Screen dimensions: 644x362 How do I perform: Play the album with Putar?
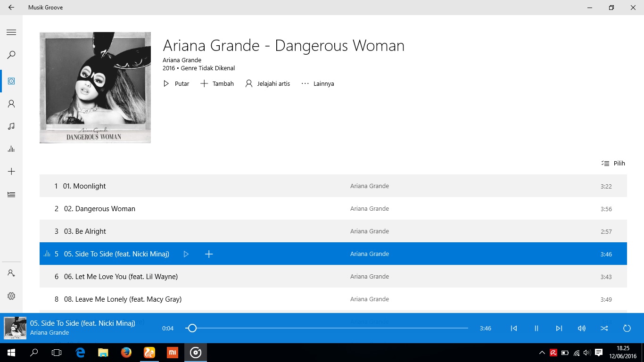pos(176,83)
